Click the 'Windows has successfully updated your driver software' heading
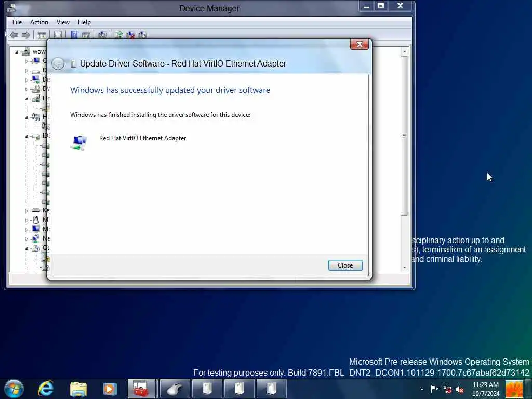Screen dimensions: 532x399 point(170,90)
